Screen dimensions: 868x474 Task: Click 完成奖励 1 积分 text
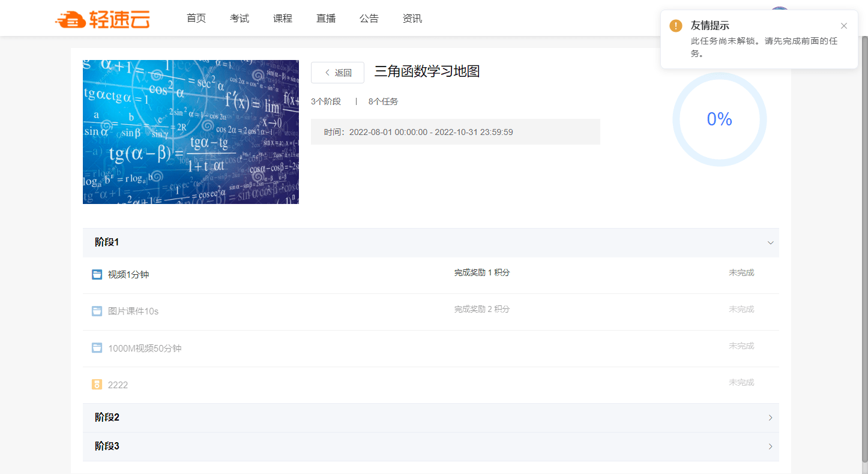coord(482,272)
